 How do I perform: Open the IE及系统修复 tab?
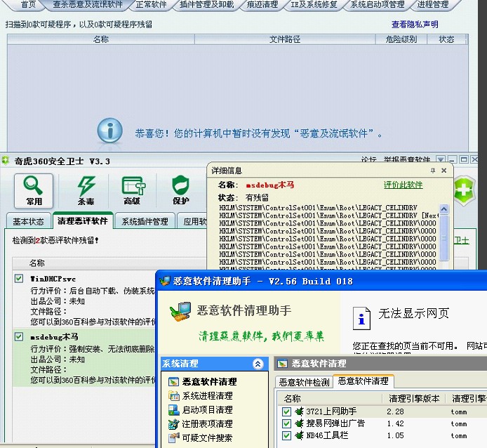click(x=314, y=5)
